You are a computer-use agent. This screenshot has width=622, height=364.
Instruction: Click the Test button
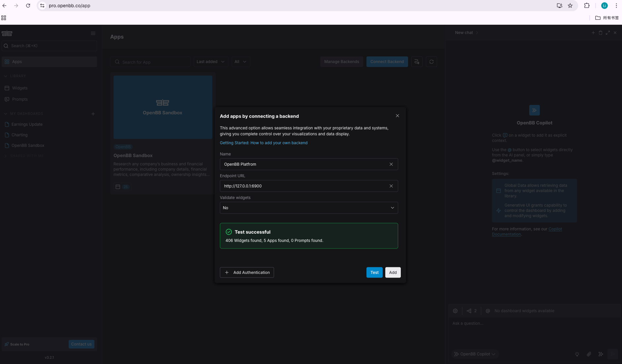pos(374,273)
